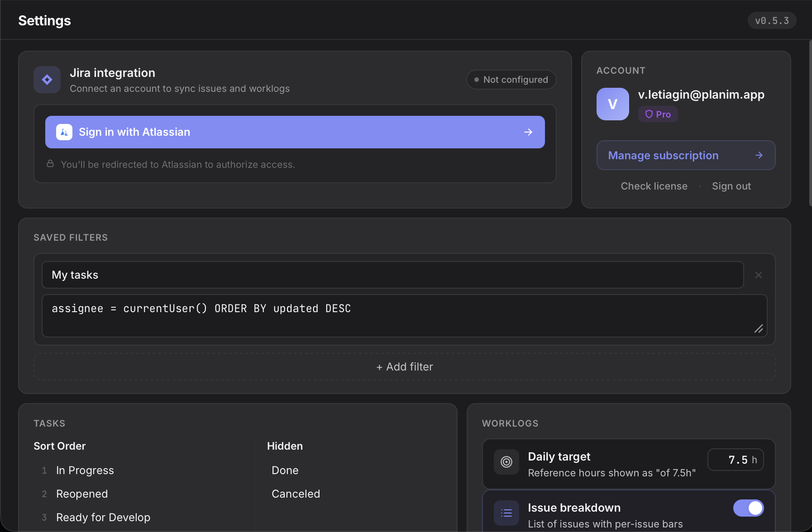Click the Daily target bullseye icon
The width and height of the screenshot is (812, 532).
pos(506,462)
